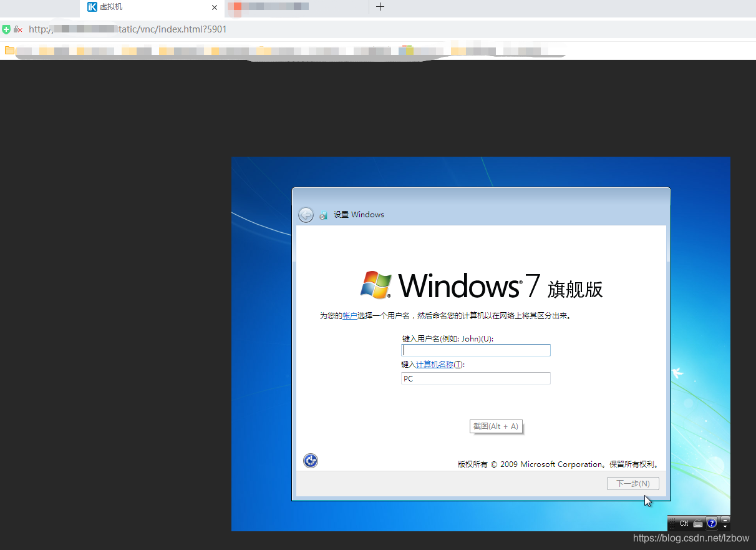Switch to the 虚拟机 tab
Image resolution: width=756 pixels, height=550 pixels.
pyautogui.click(x=152, y=7)
